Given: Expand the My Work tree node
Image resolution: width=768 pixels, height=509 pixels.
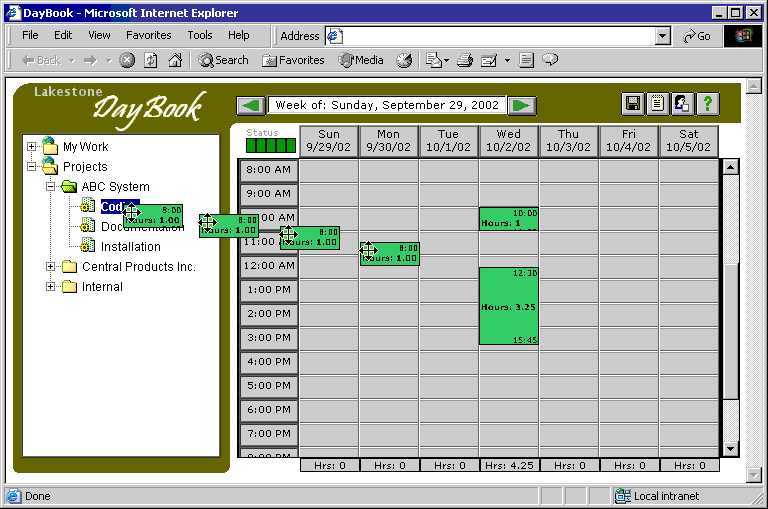Looking at the screenshot, I should [x=31, y=146].
